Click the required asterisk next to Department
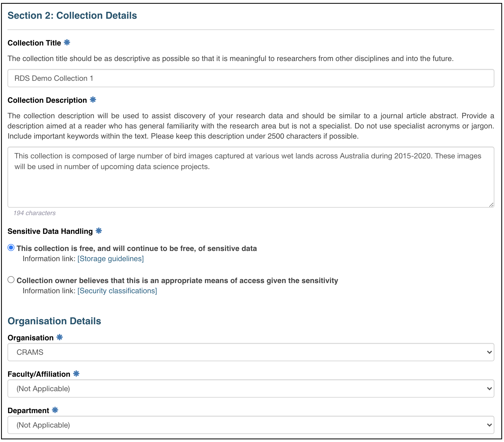 [55, 410]
